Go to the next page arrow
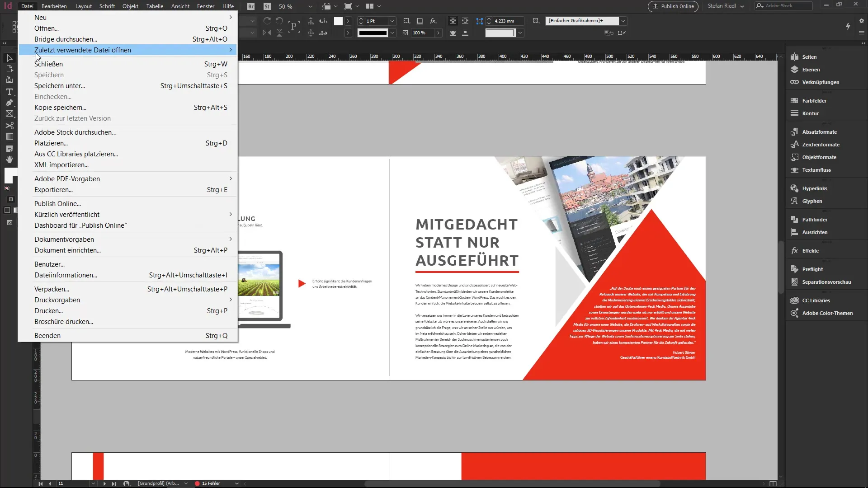The width and height of the screenshot is (868, 488). point(104,483)
